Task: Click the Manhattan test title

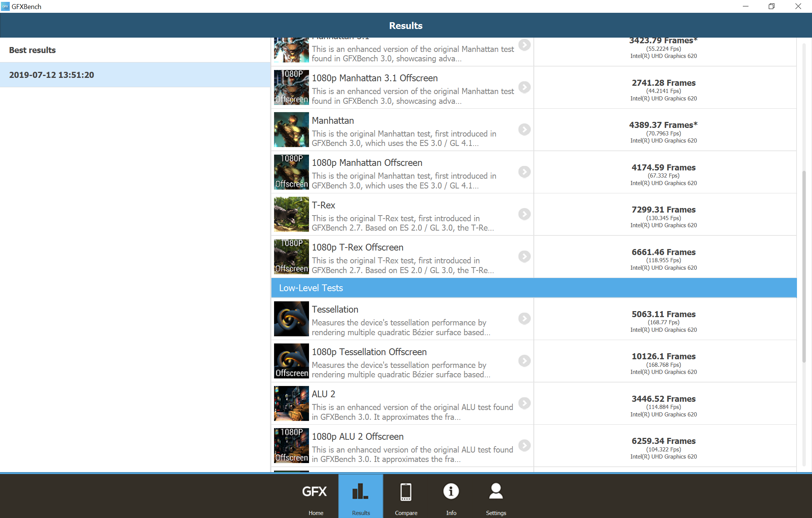Action: [x=333, y=120]
